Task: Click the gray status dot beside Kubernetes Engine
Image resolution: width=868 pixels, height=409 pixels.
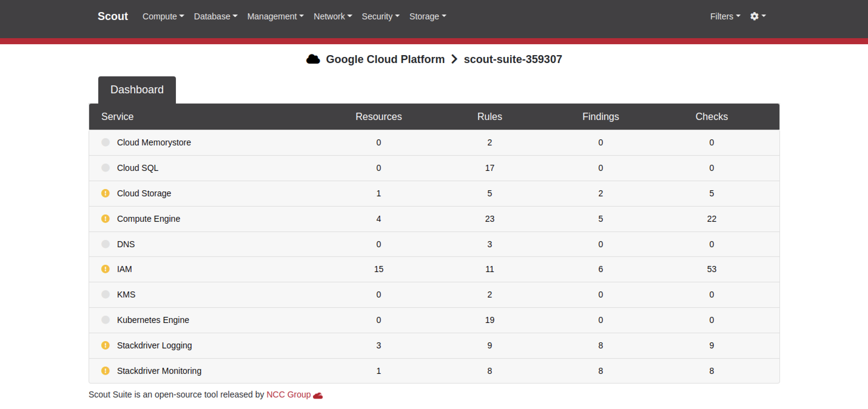Action: 106,320
